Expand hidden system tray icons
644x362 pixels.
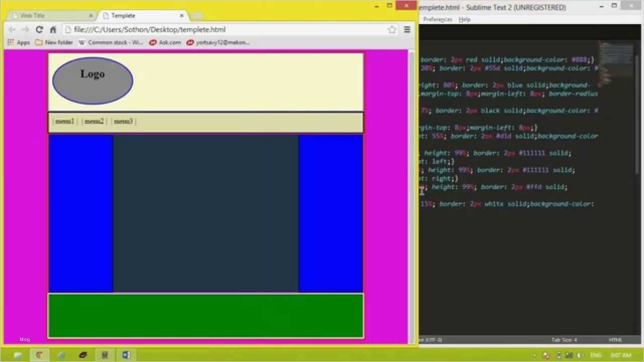coord(535,355)
